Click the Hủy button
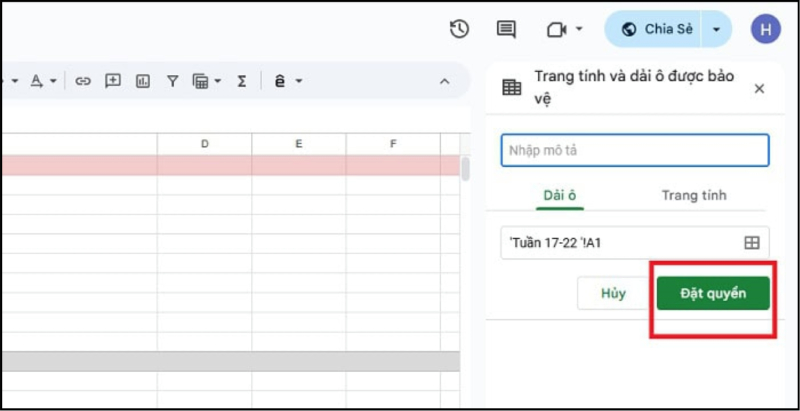Image resolution: width=800 pixels, height=411 pixels. (x=613, y=293)
